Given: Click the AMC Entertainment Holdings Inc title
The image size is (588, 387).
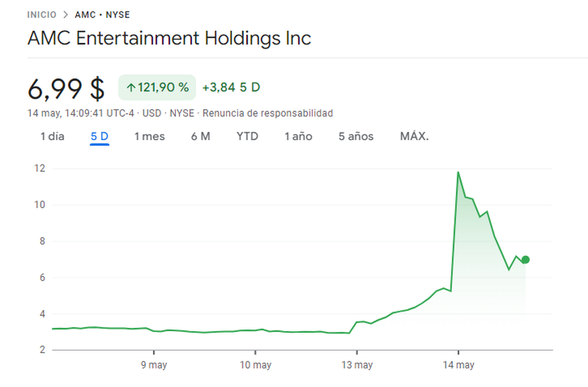Looking at the screenshot, I should [x=169, y=38].
